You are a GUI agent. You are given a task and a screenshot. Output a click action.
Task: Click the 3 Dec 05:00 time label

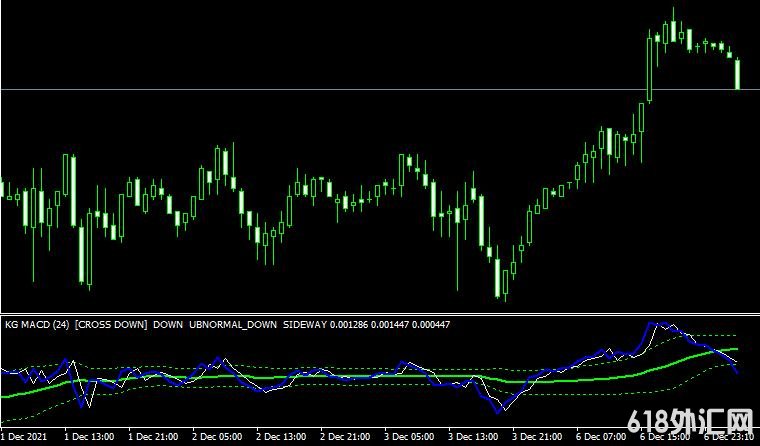tap(410, 437)
